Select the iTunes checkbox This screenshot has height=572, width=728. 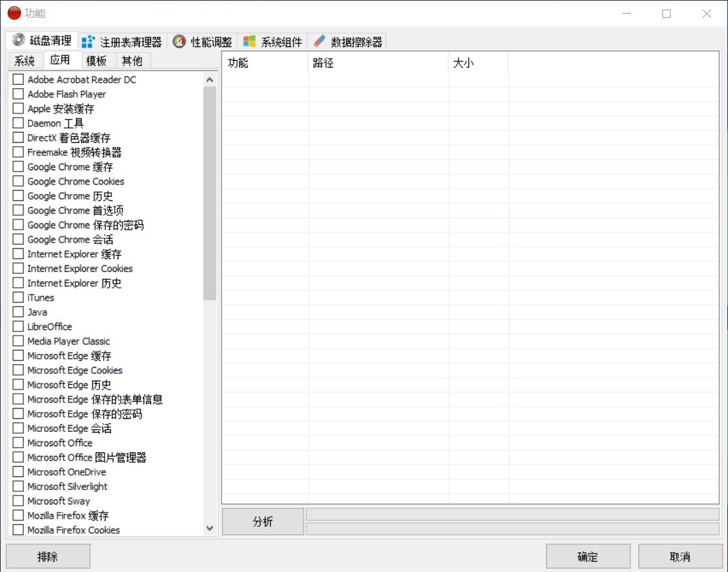[x=17, y=297]
